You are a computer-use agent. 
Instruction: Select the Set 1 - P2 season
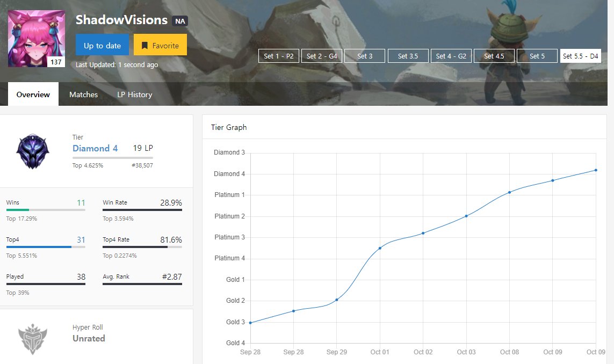coord(279,56)
